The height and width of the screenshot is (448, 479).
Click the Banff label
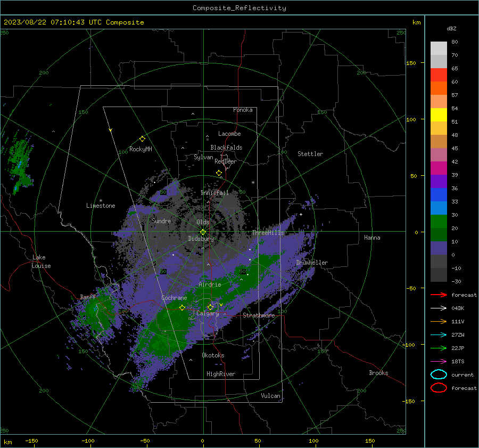point(88,297)
